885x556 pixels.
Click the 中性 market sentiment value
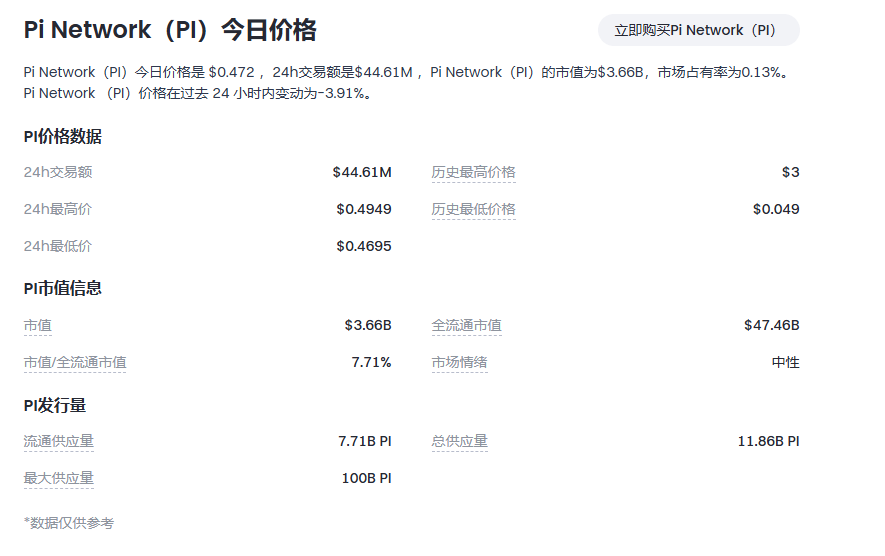click(x=785, y=362)
